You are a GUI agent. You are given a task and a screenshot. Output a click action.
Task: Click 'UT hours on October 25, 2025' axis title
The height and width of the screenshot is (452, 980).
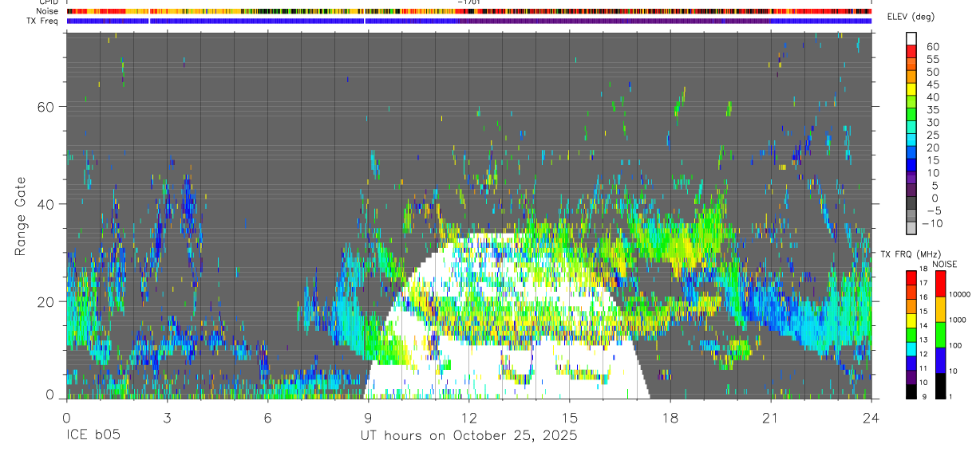click(468, 436)
